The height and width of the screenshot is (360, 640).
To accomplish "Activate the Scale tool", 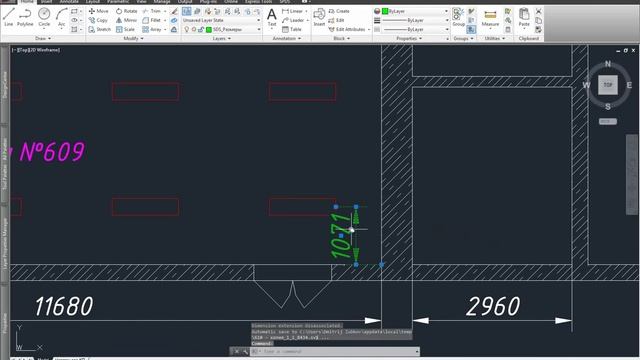I will point(125,29).
